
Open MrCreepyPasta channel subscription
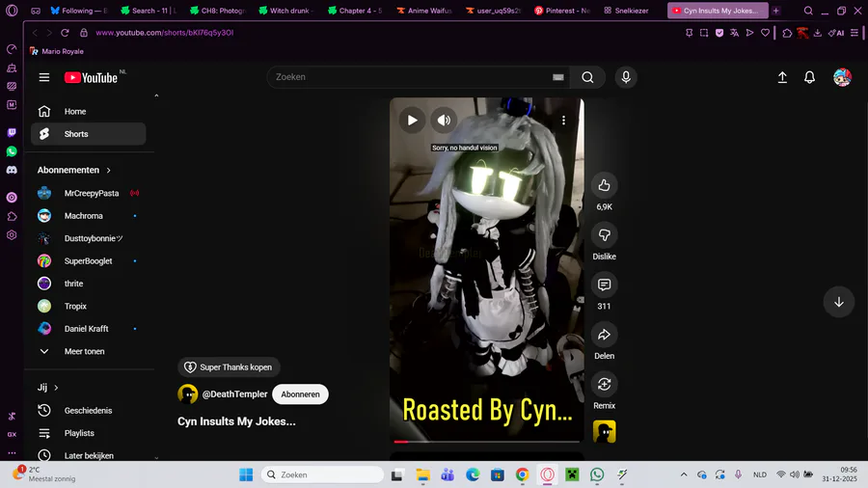tap(89, 193)
